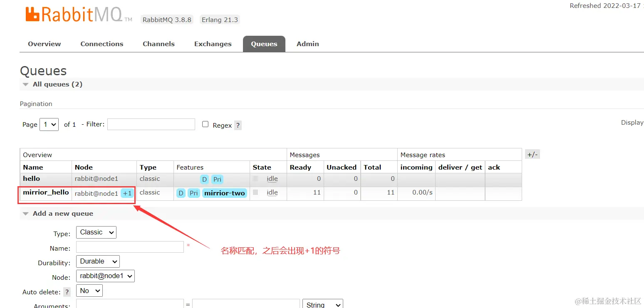Click the mirrior_hello state indicator square
This screenshot has height=308, width=644.
coord(255,192)
